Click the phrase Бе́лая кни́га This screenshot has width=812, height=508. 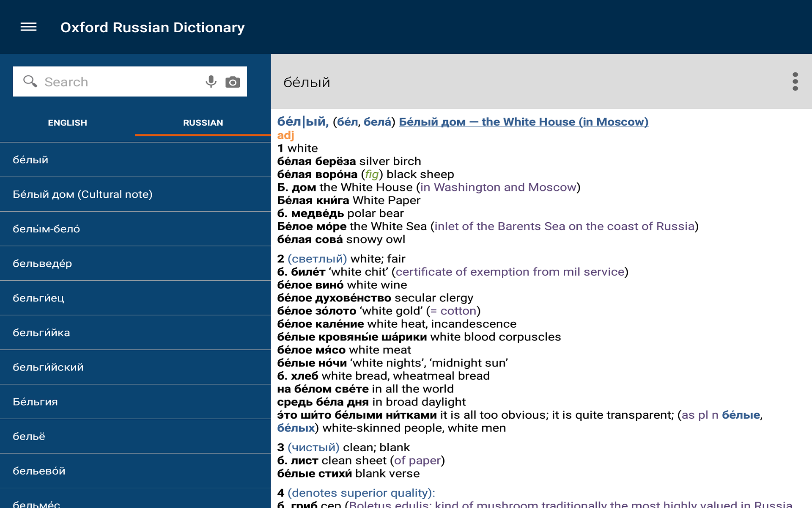[313, 200]
